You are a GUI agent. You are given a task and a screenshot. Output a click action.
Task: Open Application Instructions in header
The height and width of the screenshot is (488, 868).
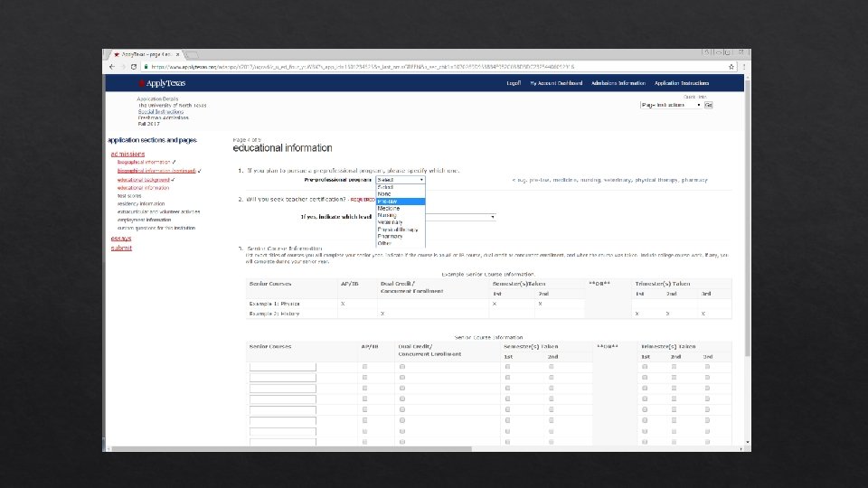point(682,83)
